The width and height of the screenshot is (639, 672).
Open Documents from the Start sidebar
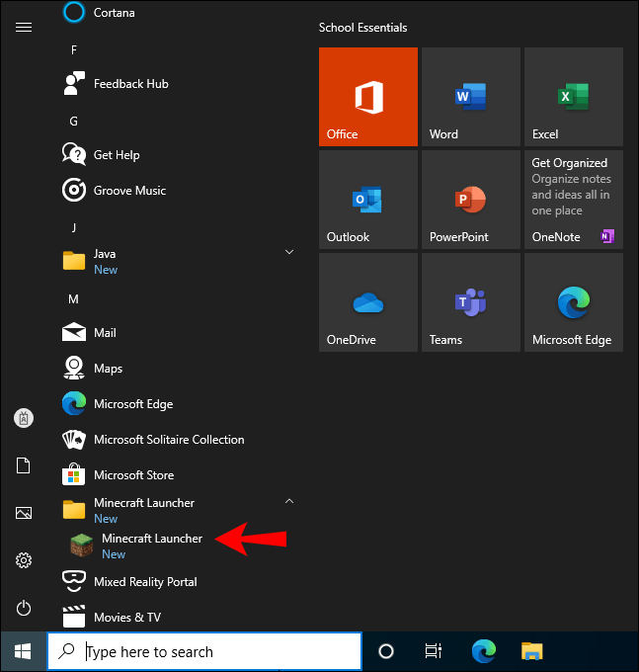point(24,465)
